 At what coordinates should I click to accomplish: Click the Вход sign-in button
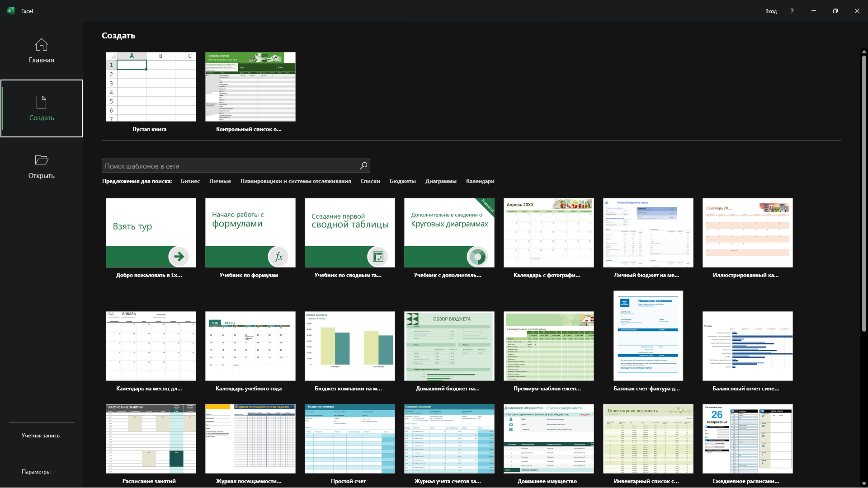[771, 11]
